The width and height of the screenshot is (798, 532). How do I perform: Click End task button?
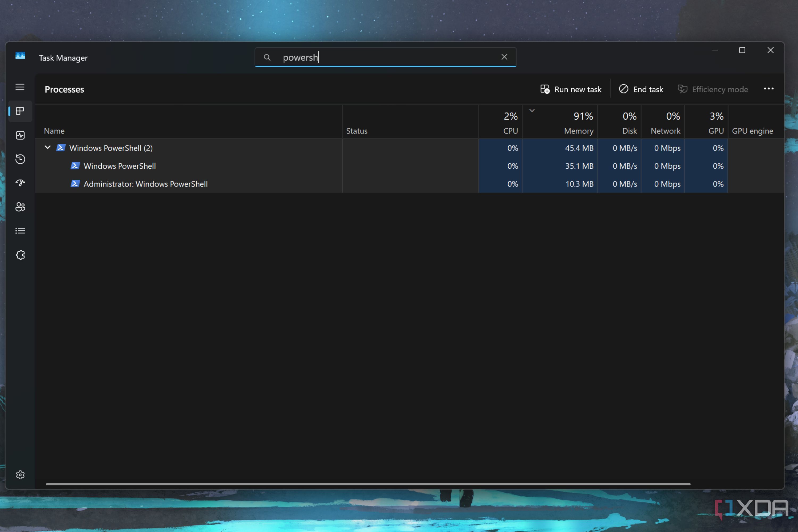tap(641, 89)
